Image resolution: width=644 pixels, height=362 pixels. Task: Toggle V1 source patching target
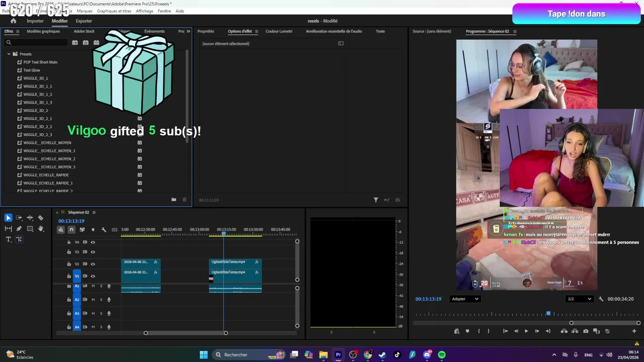click(77, 276)
